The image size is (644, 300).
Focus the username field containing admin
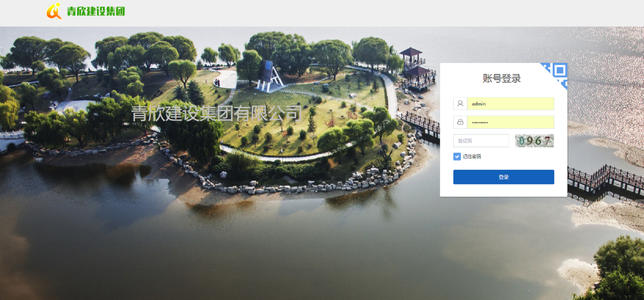(510, 103)
